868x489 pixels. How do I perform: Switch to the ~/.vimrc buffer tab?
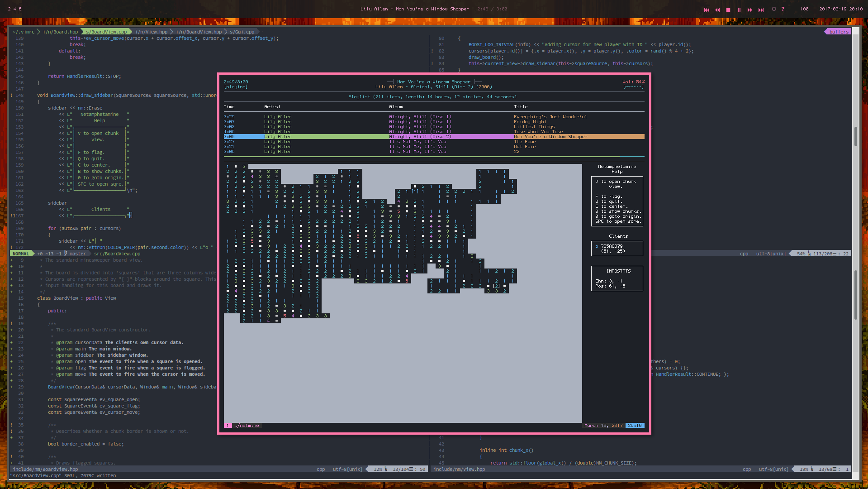pos(24,32)
